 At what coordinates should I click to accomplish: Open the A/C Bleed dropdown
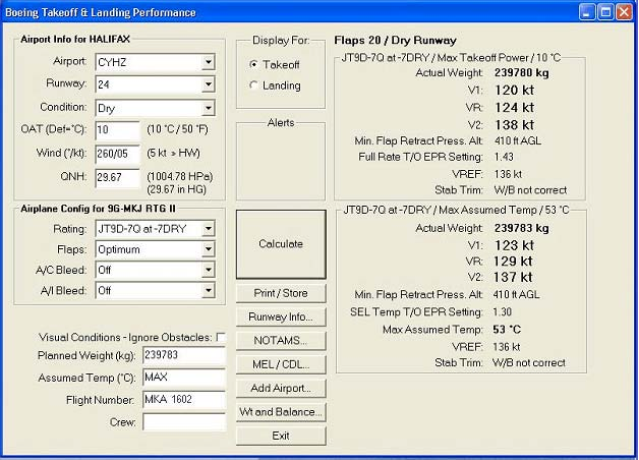[155, 270]
